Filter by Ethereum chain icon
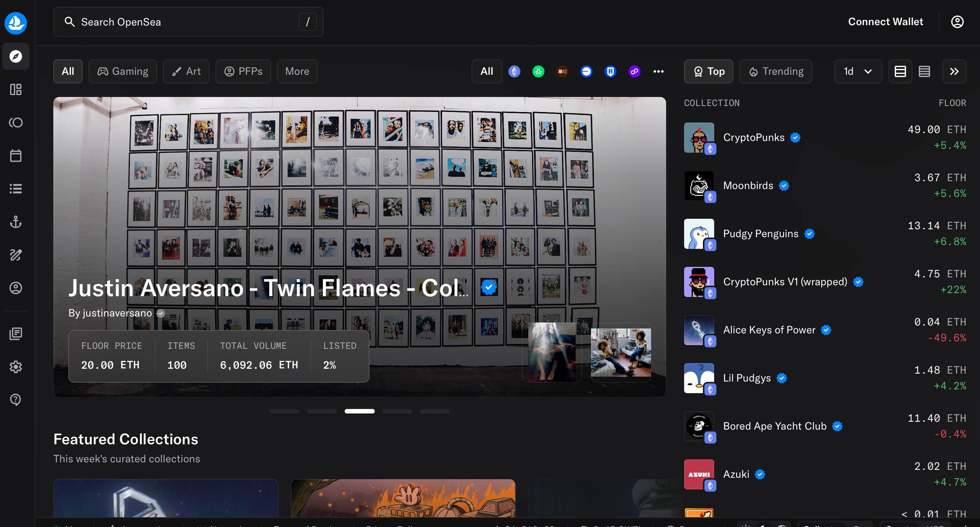Screen dimensions: 980x527 coord(514,71)
